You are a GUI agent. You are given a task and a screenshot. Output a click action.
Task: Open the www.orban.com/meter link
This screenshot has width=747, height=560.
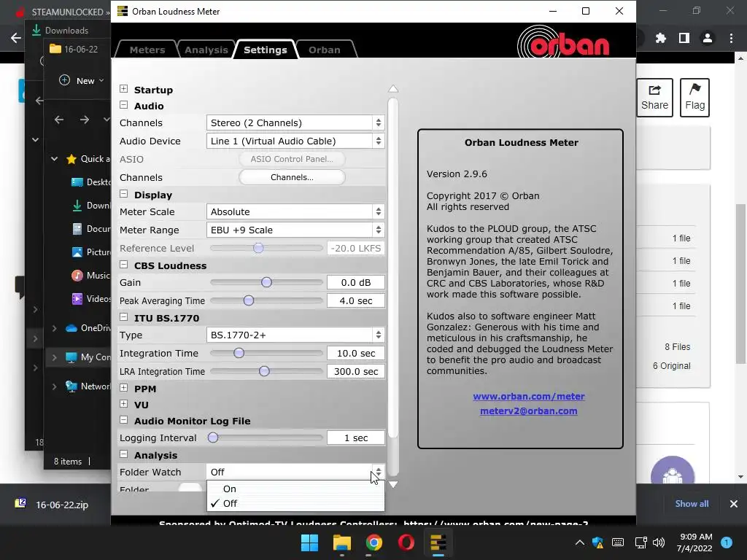coord(528,396)
